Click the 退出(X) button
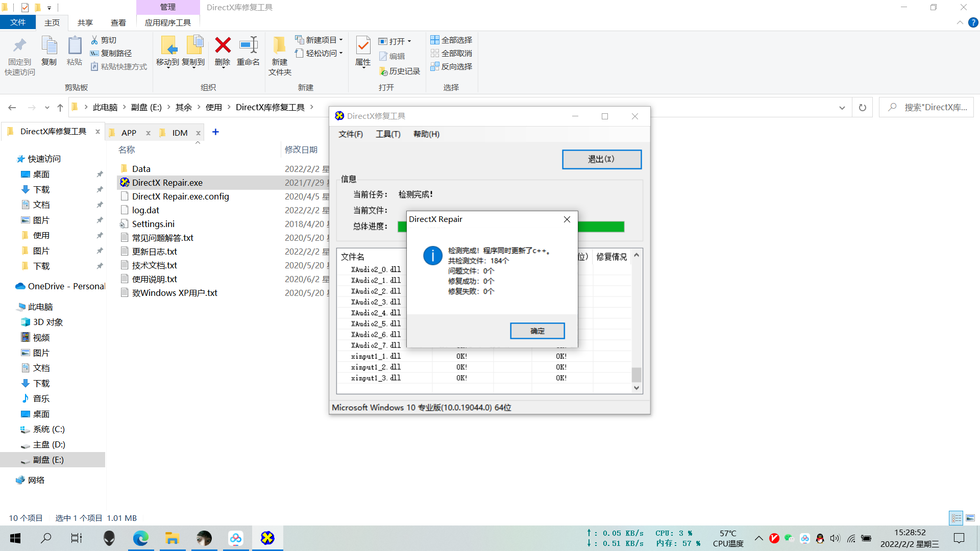 [x=601, y=159]
